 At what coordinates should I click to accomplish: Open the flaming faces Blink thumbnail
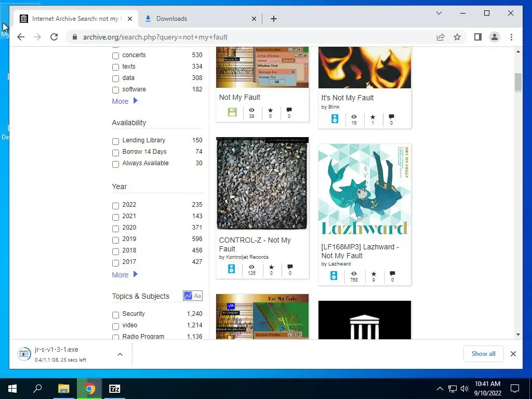point(365,68)
